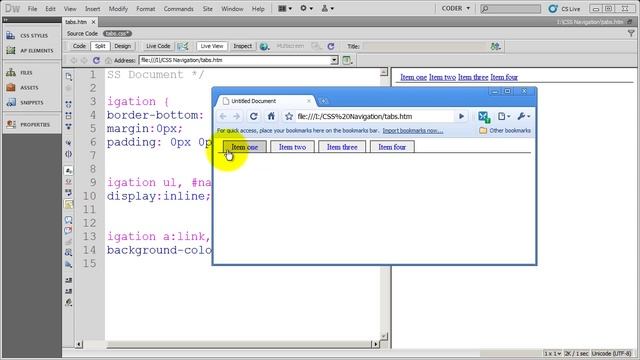Open the Chrome page menu dropdown
This screenshot has width=640, height=360.
coord(504,116)
